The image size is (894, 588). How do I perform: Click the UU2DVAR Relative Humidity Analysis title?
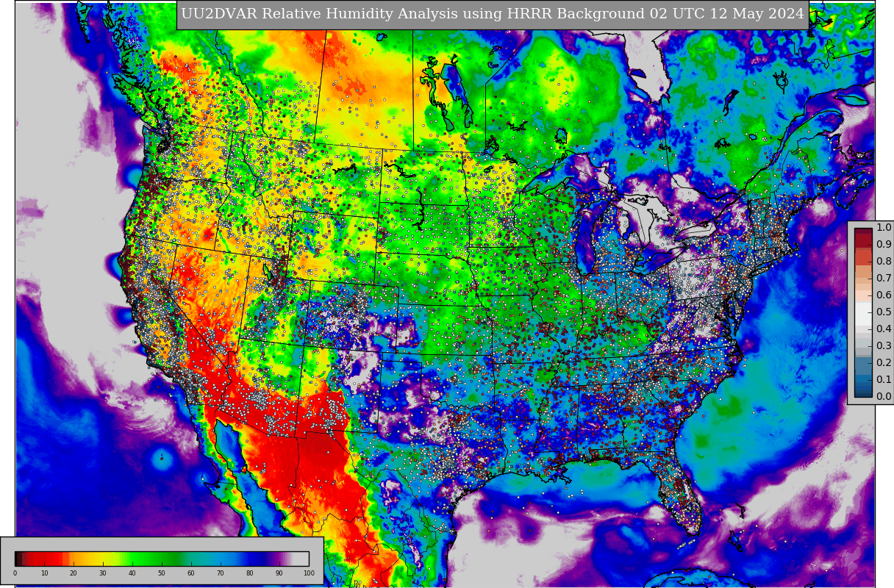493,14
